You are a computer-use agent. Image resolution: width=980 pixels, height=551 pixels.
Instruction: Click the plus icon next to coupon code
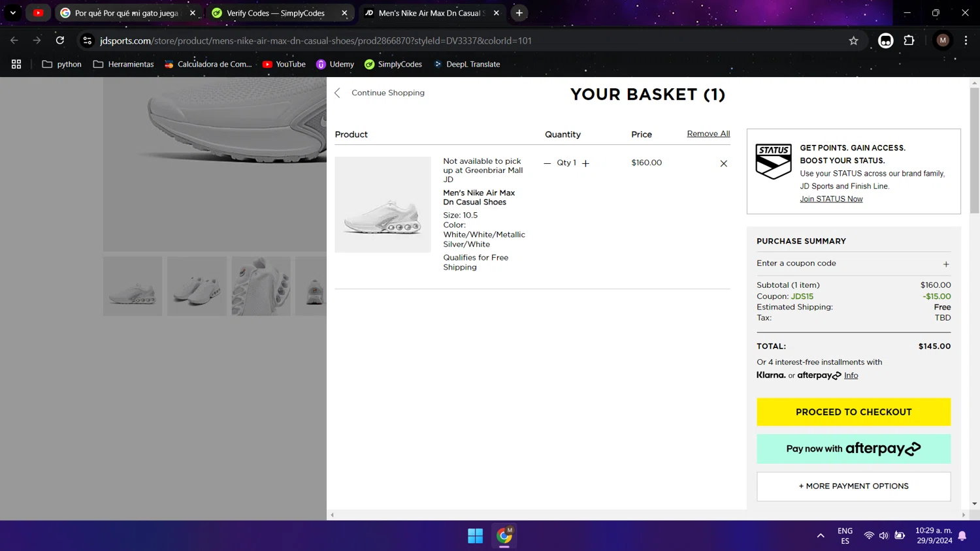click(x=945, y=264)
